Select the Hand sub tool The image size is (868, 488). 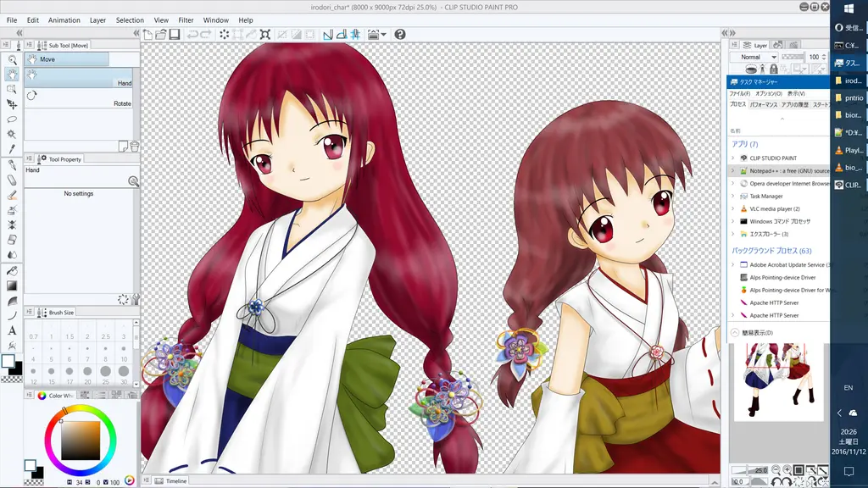(x=78, y=78)
